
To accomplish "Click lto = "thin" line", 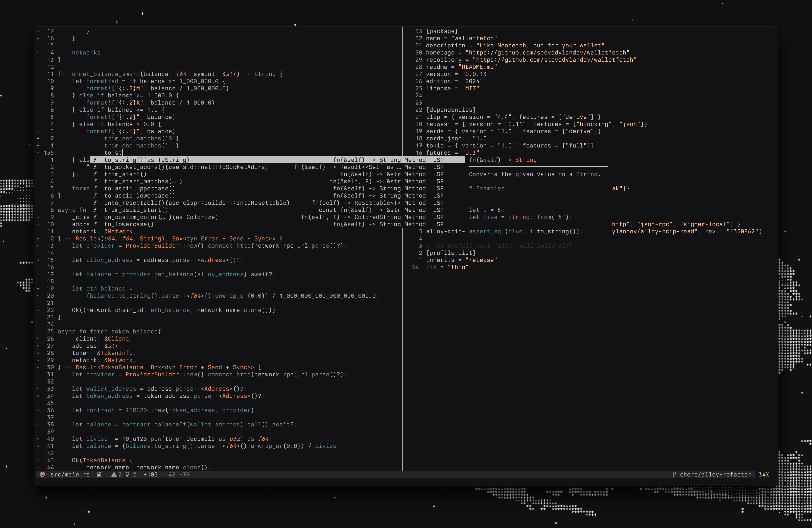I will click(447, 267).
